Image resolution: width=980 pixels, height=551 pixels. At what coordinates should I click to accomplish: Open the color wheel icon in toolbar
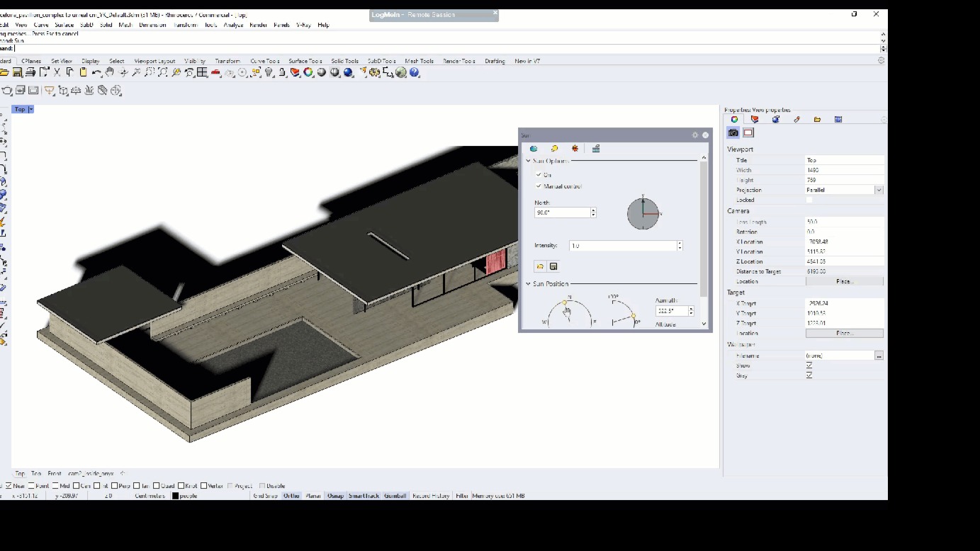click(x=308, y=72)
